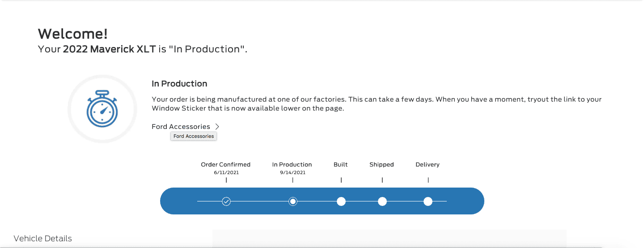Viewport: 644px width, 248px height.
Task: Click the 2022 Maverick XLT text
Action: (x=110, y=49)
